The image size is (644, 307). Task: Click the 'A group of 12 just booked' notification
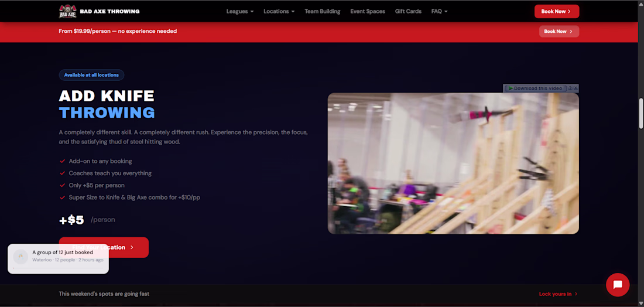[x=59, y=259]
